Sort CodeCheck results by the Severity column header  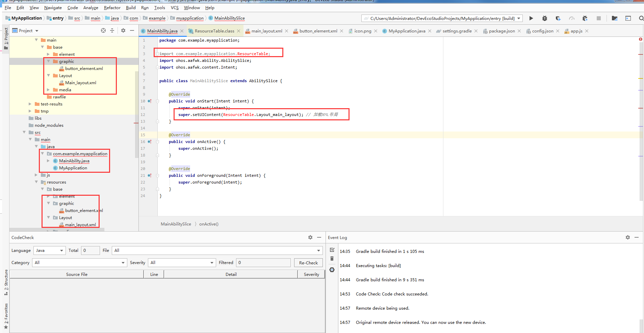click(x=311, y=274)
